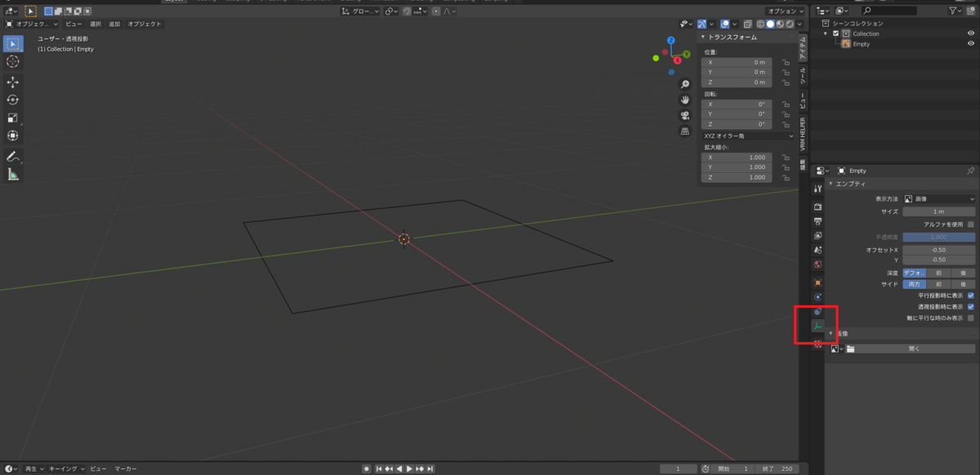The height and width of the screenshot is (475, 980).
Task: Open オプション dropdown
Action: [x=786, y=11]
